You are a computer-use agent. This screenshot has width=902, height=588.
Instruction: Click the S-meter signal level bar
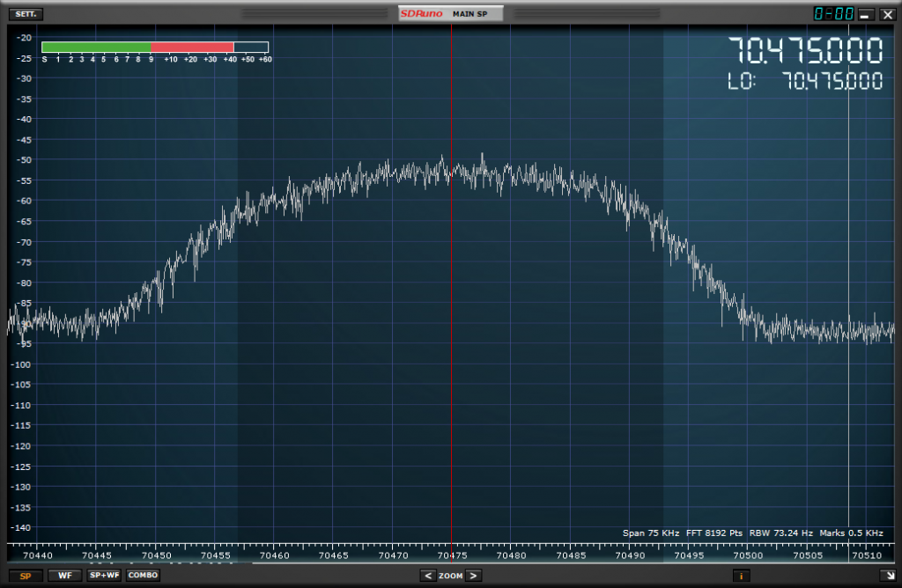[155, 48]
